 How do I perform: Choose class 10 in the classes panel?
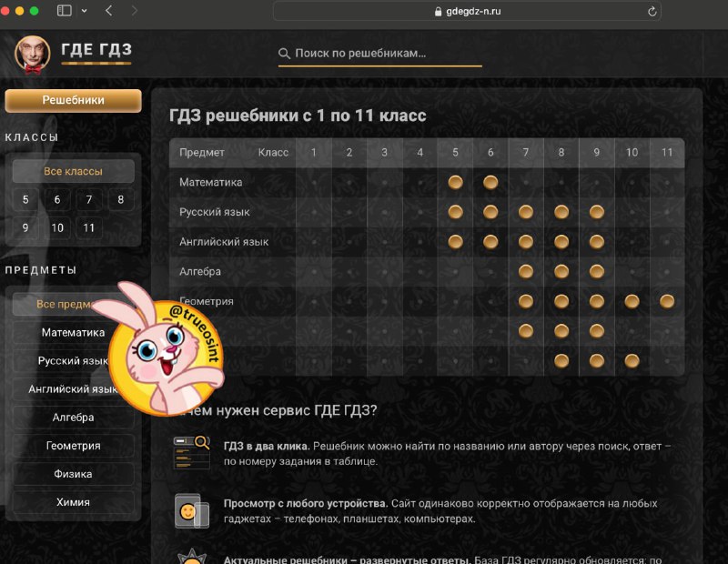click(57, 228)
